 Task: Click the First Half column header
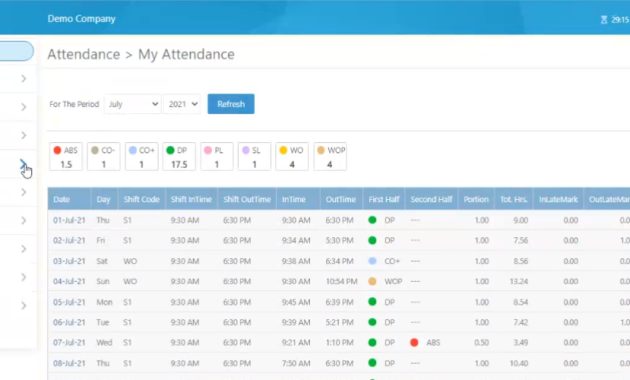[x=384, y=199]
